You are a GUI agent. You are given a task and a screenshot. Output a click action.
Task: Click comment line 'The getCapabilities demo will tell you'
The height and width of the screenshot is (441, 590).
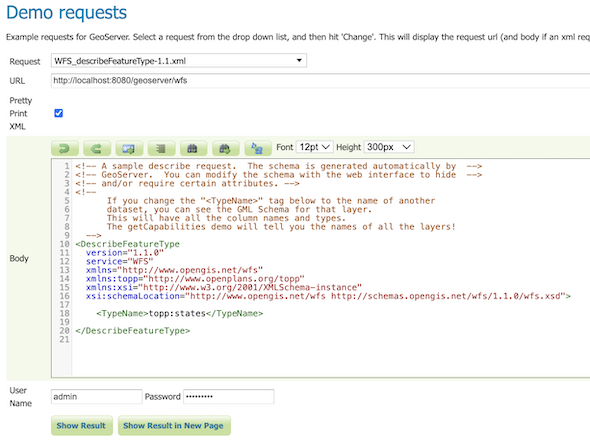281,227
